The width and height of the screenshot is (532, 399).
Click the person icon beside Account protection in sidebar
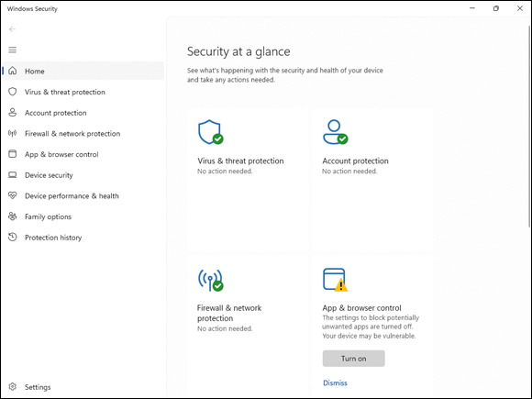coord(13,112)
